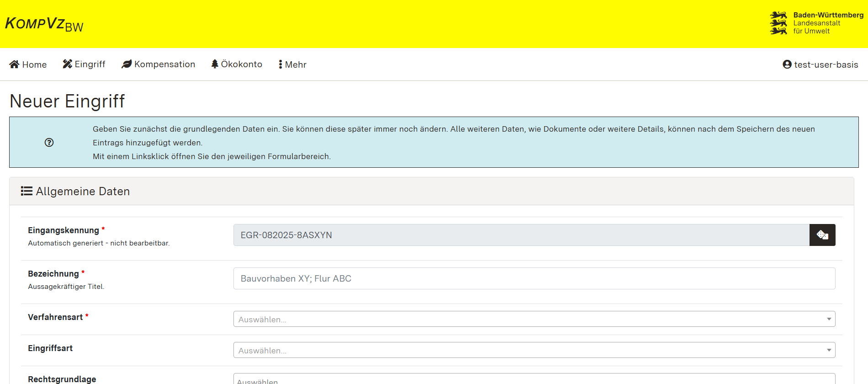The height and width of the screenshot is (384, 868).
Task: Click the Home house icon
Action: pyautogui.click(x=15, y=64)
